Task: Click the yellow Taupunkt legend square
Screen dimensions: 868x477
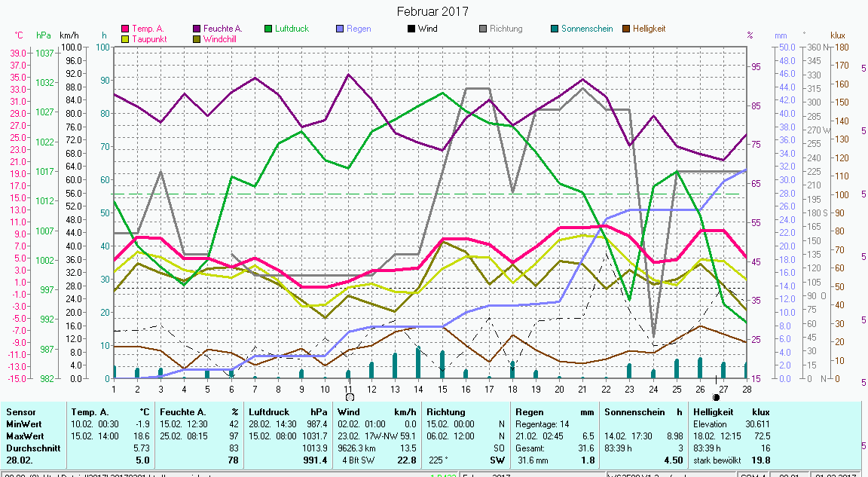Action: pos(125,38)
